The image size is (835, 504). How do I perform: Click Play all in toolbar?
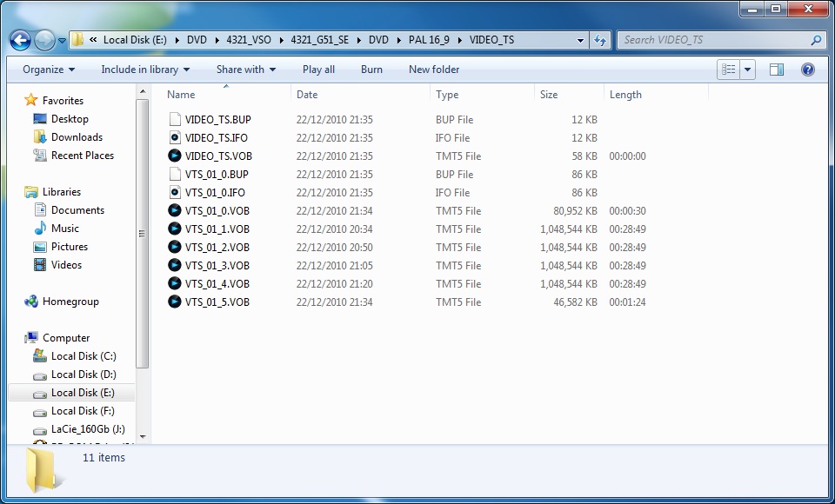coord(318,70)
